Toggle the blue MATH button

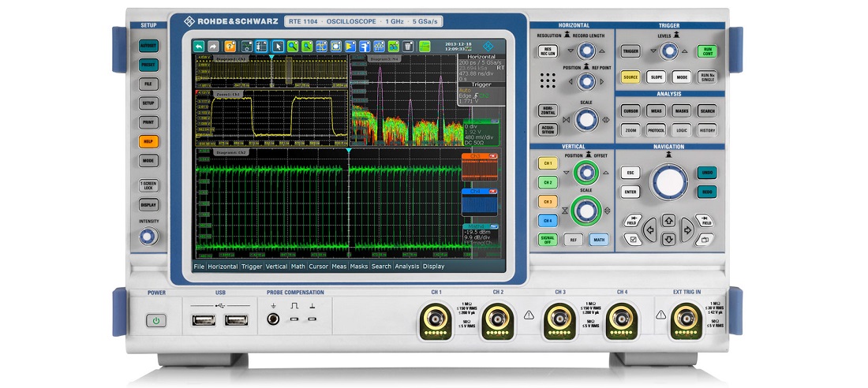click(x=598, y=239)
